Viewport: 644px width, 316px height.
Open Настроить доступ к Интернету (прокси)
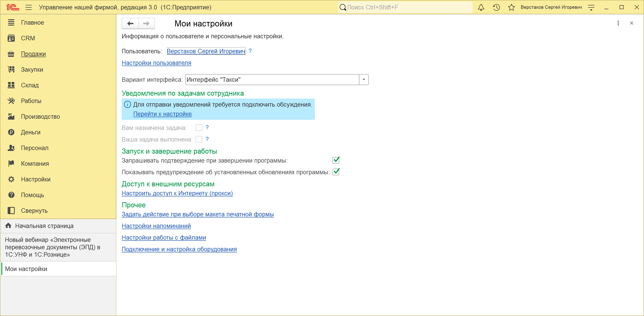click(x=177, y=193)
